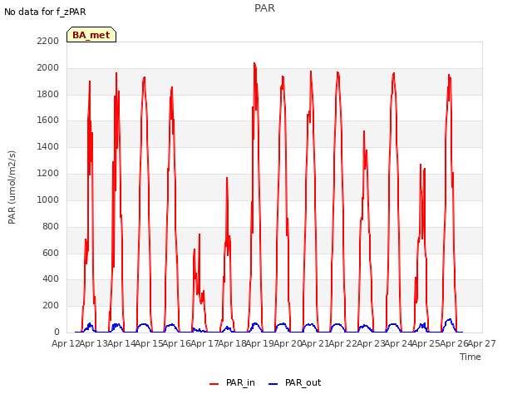This screenshot has width=532, height=399.
Task: Click the Apr 27 x-axis tick label
Action: [x=482, y=343]
